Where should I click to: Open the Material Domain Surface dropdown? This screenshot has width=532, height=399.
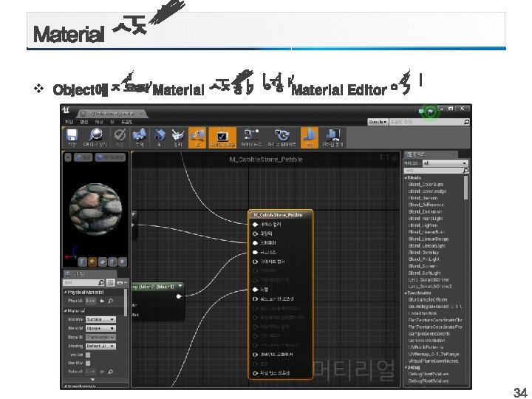100,320
